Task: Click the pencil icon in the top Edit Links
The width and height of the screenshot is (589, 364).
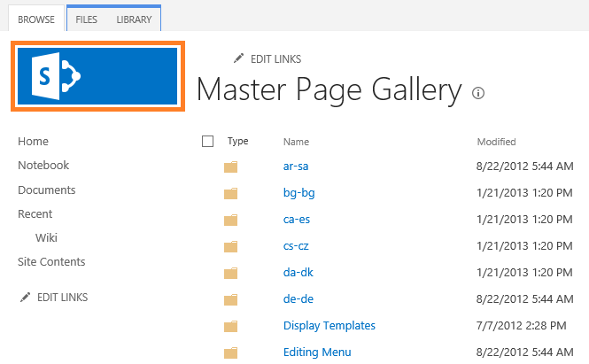Action: tap(238, 58)
